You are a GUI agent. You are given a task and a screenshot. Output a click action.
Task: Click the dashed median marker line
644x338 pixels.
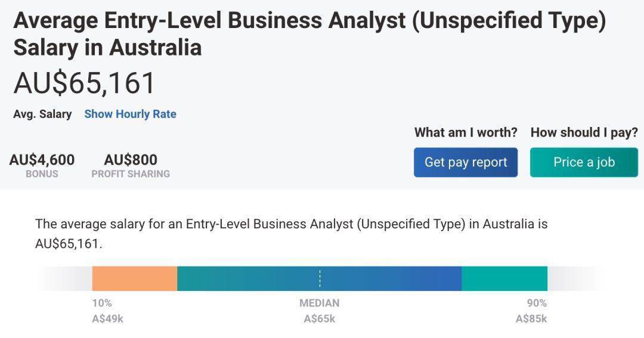click(x=320, y=278)
